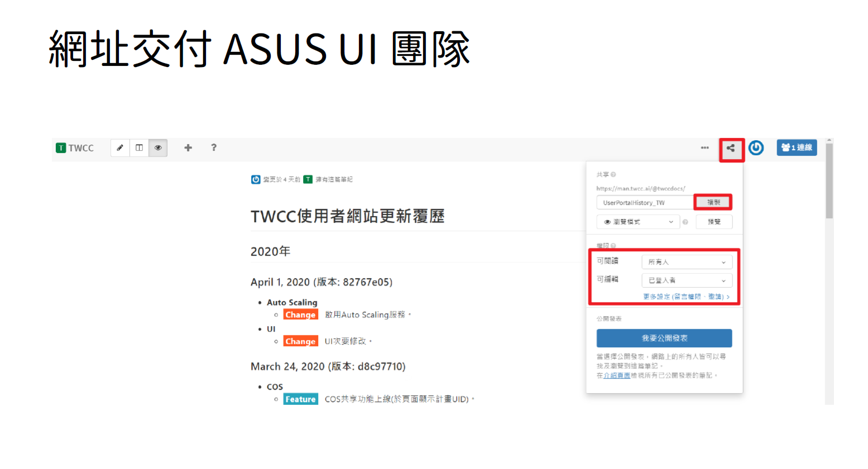The image size is (868, 469).
Task: Click the help icon beside 共享 heading
Action: coord(613,175)
